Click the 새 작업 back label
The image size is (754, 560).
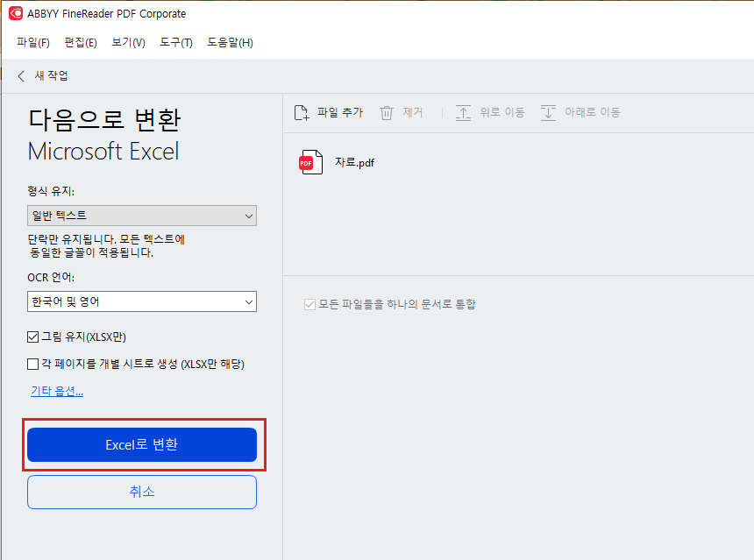[51, 75]
